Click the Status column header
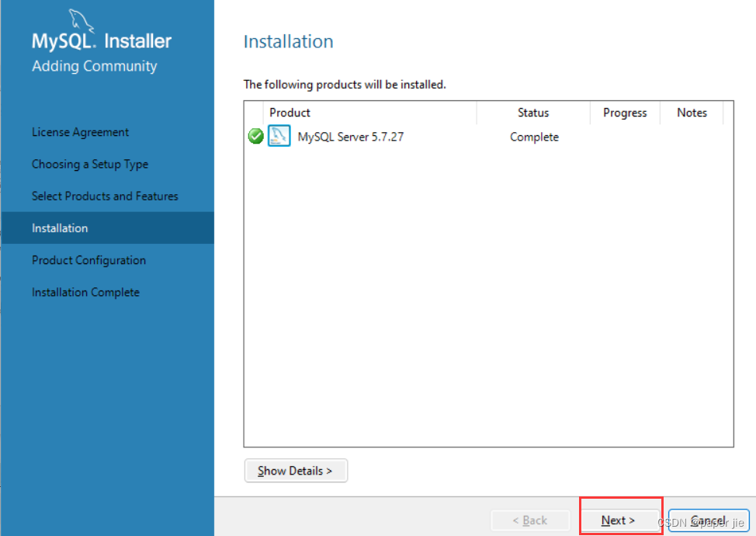 click(x=533, y=113)
